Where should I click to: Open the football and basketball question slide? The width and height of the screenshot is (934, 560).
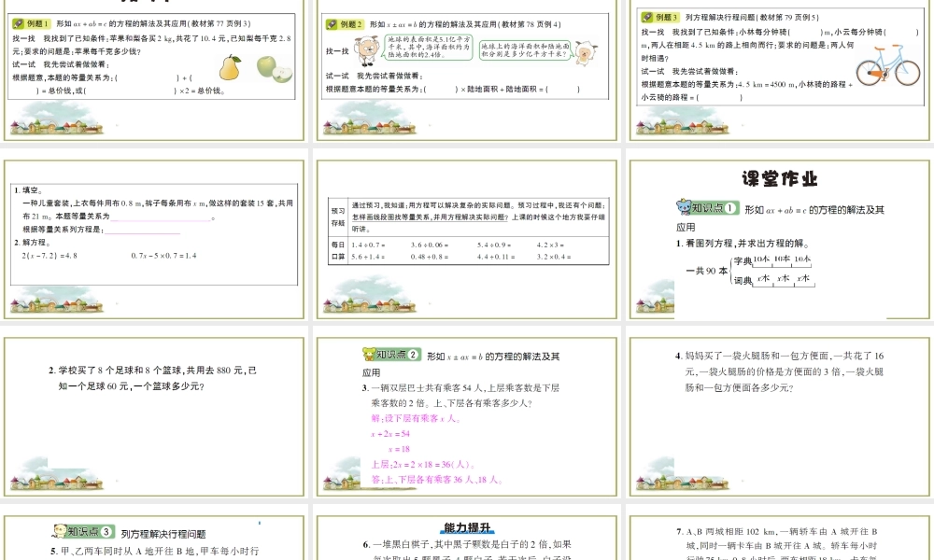155,417
